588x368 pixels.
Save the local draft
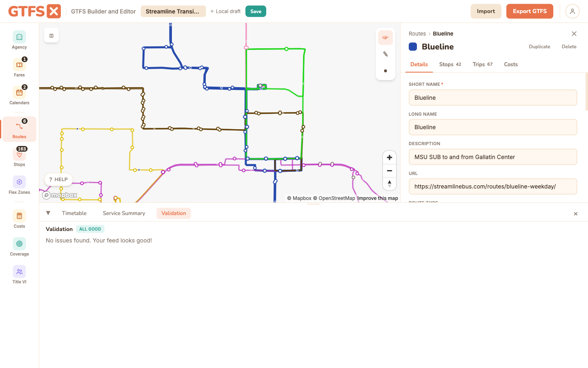coord(256,11)
